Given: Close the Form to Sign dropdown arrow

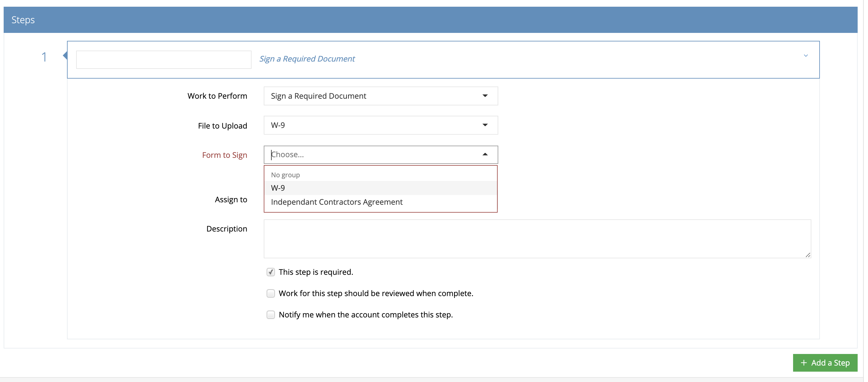Looking at the screenshot, I should coord(485,154).
